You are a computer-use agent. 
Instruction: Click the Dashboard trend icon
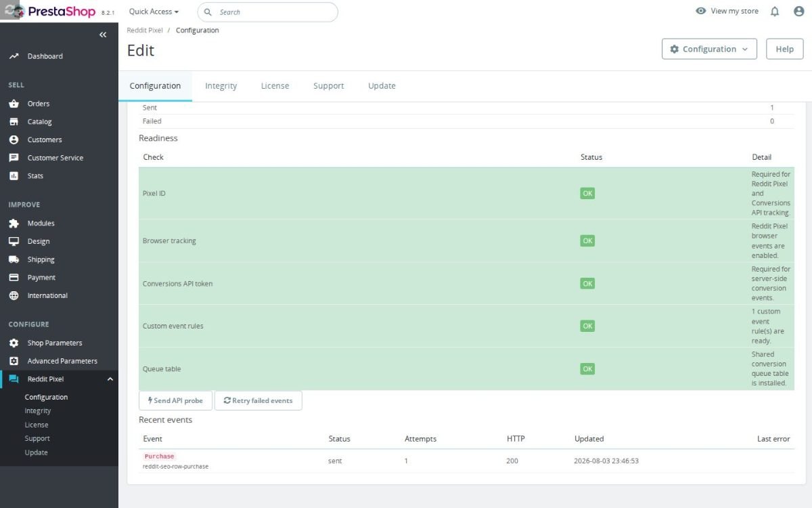tap(14, 56)
